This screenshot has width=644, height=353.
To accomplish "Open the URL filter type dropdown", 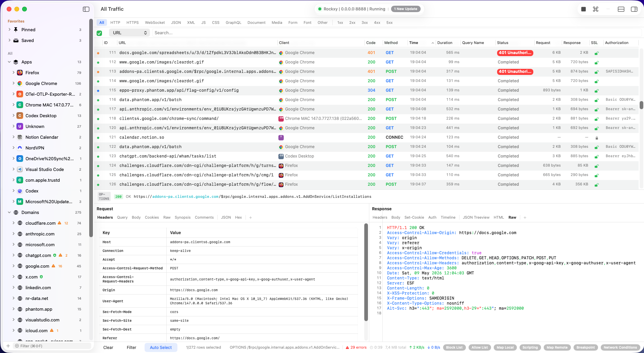I will click(x=129, y=33).
